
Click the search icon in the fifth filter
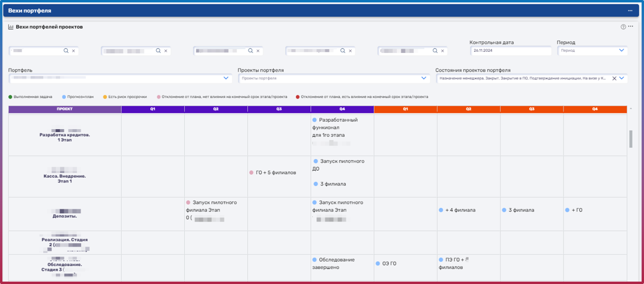436,51
